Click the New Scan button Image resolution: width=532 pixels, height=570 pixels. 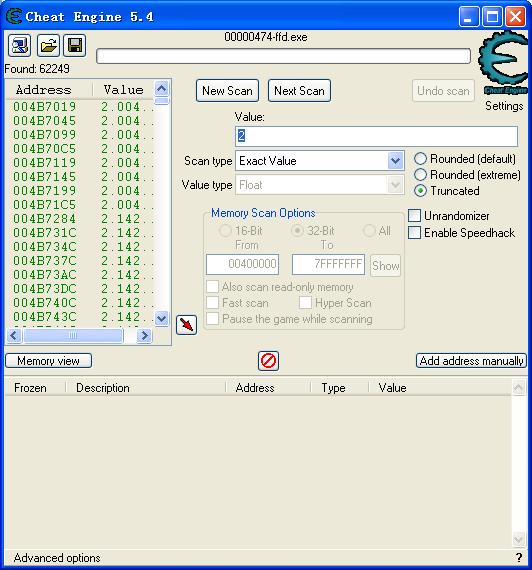[x=227, y=91]
